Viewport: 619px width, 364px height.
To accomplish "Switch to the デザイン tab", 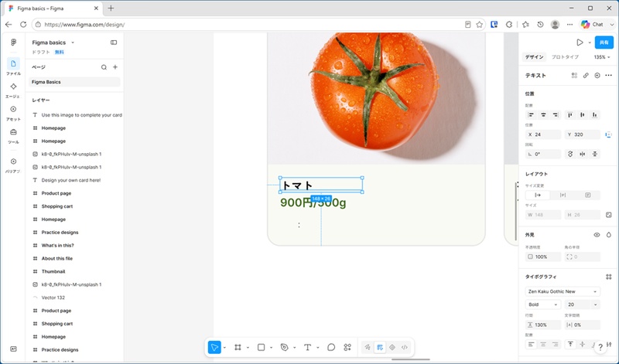I will coord(534,56).
